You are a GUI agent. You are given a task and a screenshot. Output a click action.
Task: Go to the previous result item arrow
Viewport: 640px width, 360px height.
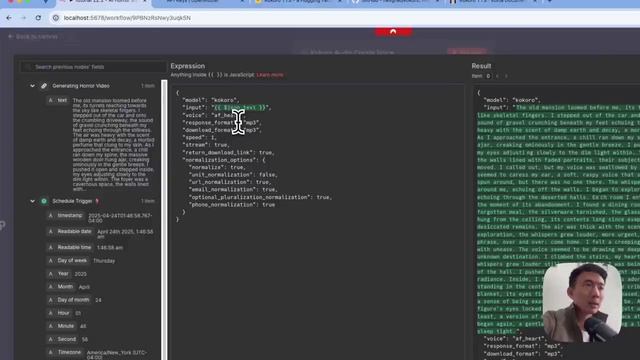tap(497, 76)
